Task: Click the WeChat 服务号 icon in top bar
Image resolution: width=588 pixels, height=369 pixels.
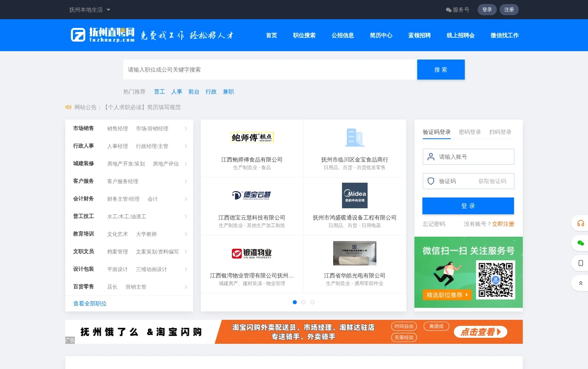Action: tap(449, 10)
